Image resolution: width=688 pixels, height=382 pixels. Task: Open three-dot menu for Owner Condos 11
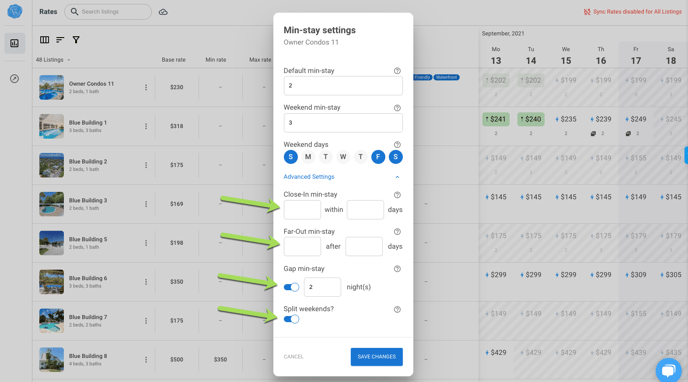coord(146,87)
